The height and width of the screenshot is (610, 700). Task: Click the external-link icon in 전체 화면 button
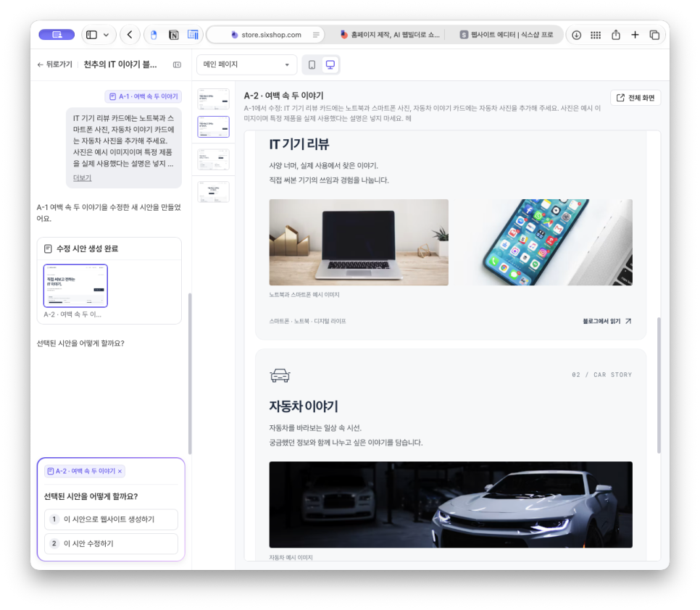[620, 98]
